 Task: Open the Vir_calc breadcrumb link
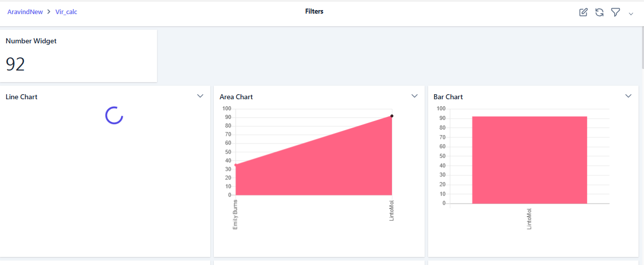click(x=66, y=12)
